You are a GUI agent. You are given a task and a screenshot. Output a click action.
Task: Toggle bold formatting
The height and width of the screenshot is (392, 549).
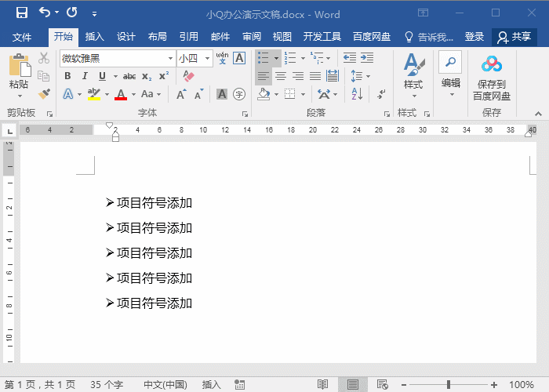point(67,76)
